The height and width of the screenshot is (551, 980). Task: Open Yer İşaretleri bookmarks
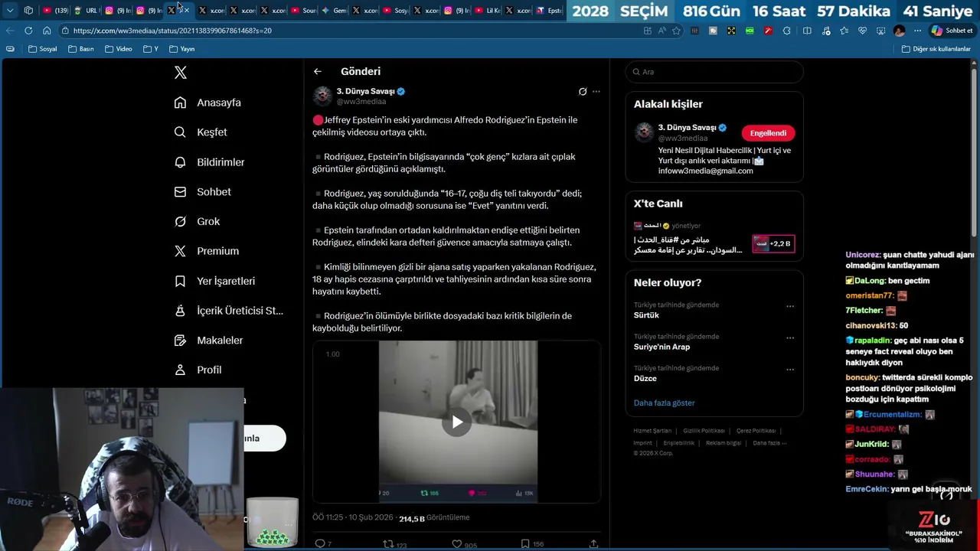pyautogui.click(x=214, y=281)
